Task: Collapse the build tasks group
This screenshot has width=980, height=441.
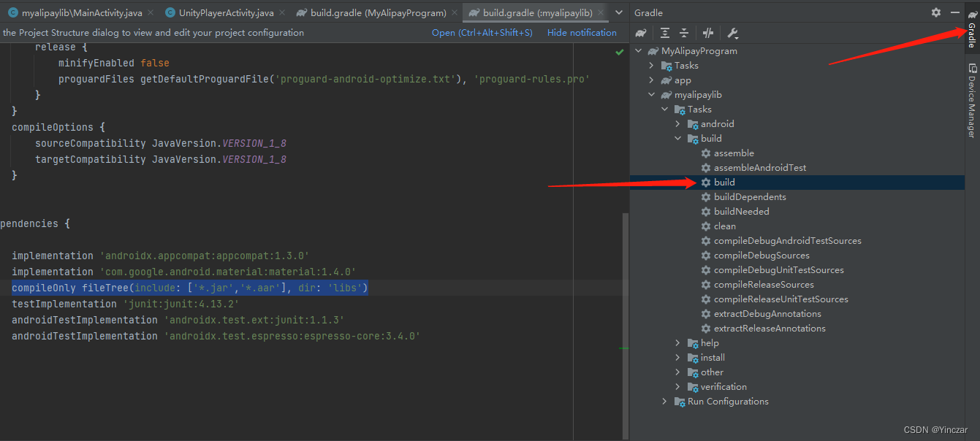Action: pyautogui.click(x=677, y=138)
